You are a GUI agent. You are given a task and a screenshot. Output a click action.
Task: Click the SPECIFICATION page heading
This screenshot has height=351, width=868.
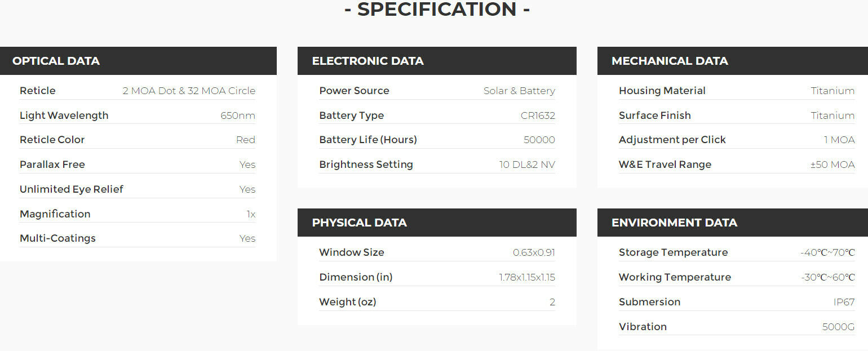point(437,10)
